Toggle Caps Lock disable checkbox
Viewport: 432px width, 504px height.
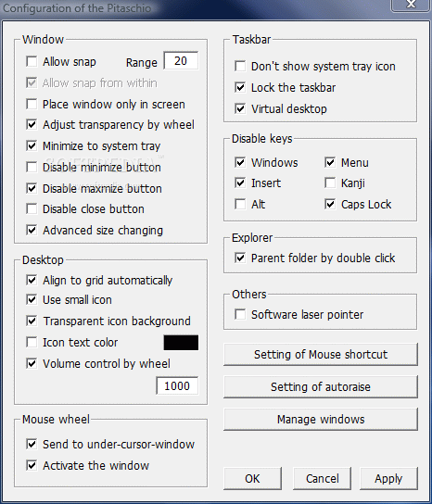coord(330,204)
